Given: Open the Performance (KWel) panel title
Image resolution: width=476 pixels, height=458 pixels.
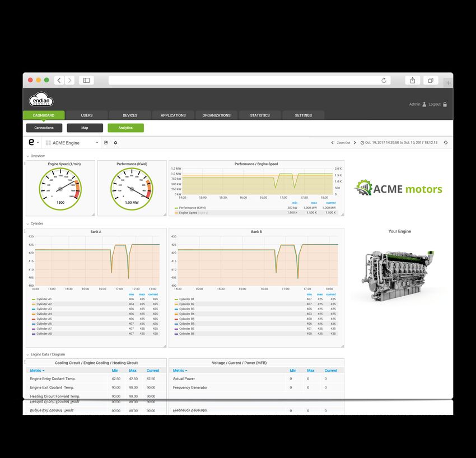Looking at the screenshot, I should (132, 164).
